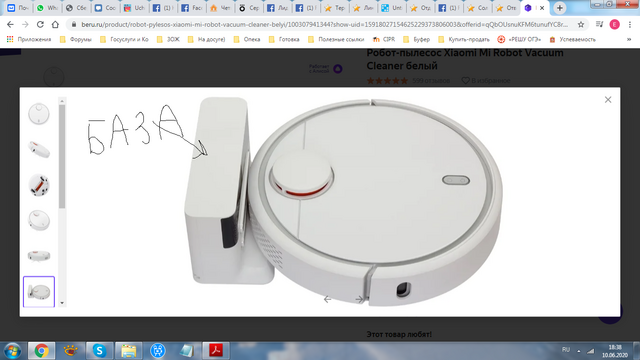Open File Explorer from the taskbar
Screen dimensions: 640x360
pos(128,351)
